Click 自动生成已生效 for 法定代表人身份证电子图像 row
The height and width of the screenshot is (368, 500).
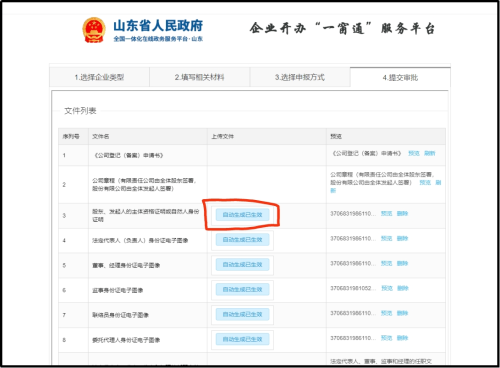click(242, 240)
